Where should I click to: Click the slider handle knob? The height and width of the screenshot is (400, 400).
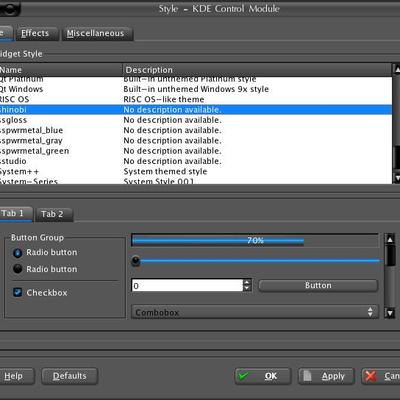click(136, 260)
